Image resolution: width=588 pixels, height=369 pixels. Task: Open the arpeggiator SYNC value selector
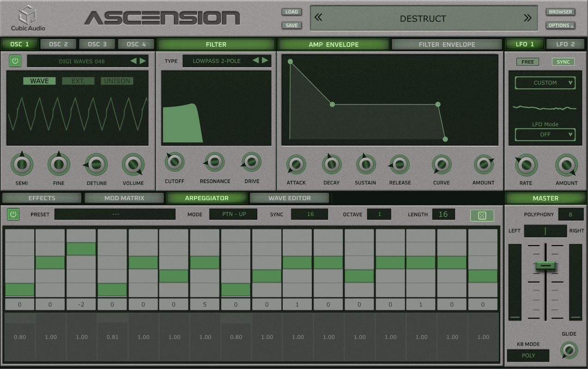point(309,214)
